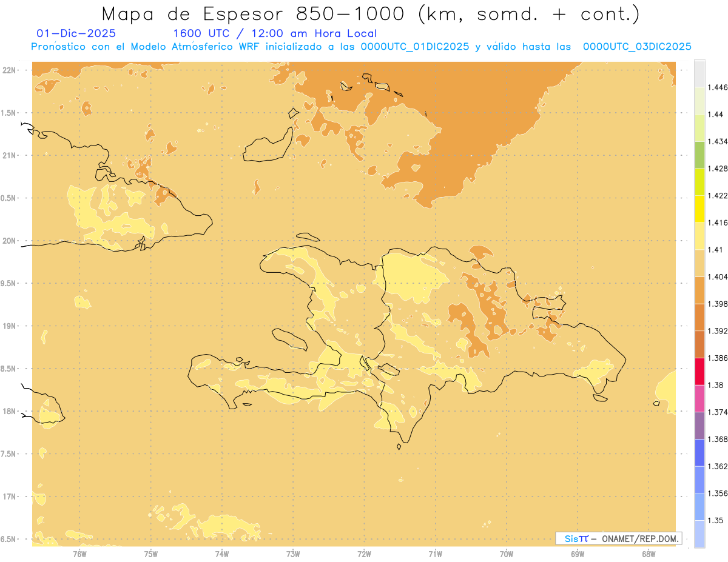Viewport: 728px width, 562px height.
Task: Click the legend value '1.416'
Action: (x=718, y=222)
